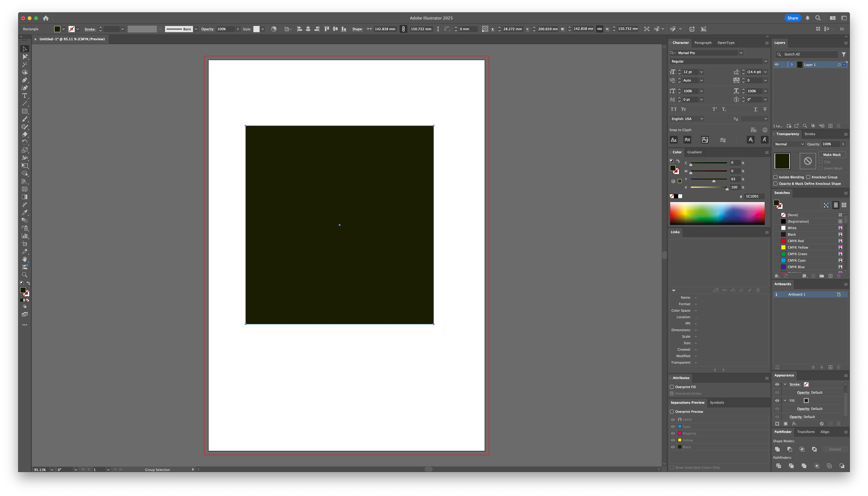Check the Isolate Blending option

776,177
